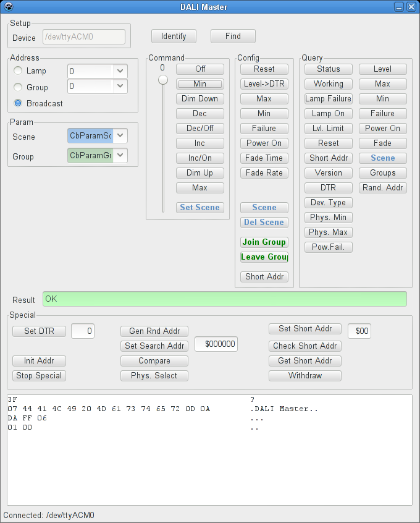Click the Query Version button

pyautogui.click(x=329, y=172)
